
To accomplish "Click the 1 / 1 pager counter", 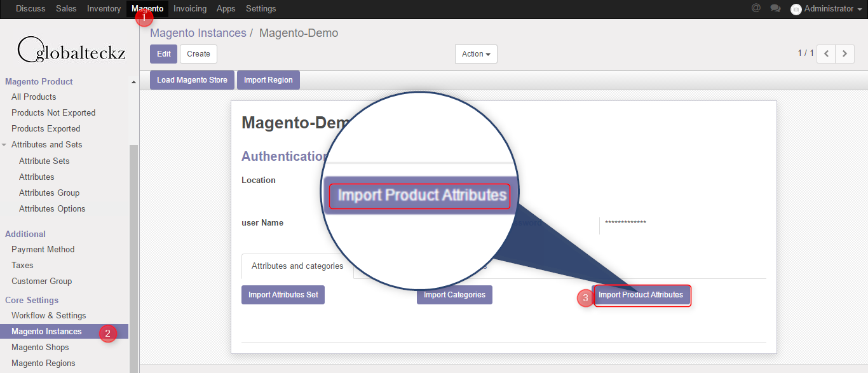I will (x=806, y=53).
